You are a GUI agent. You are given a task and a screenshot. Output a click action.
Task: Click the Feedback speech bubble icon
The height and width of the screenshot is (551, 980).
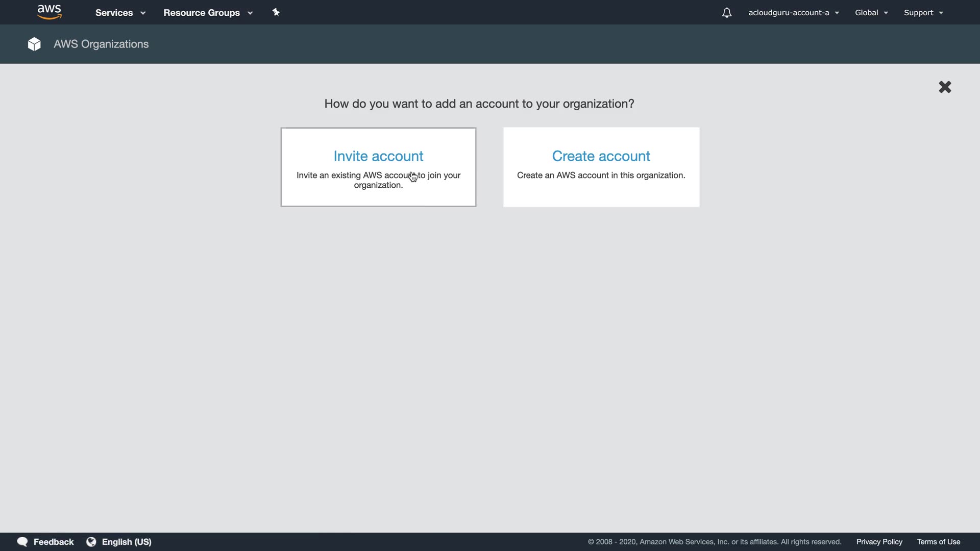pos(22,542)
